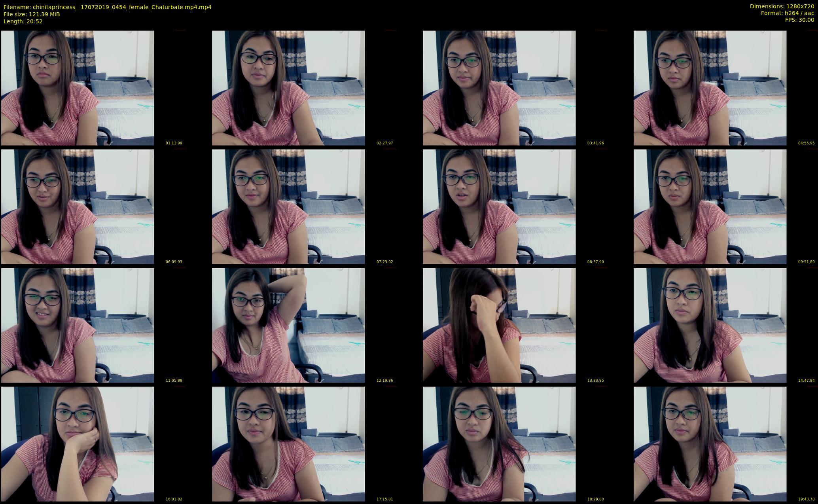Click the 14:47.84 thumbnail

(x=710, y=325)
